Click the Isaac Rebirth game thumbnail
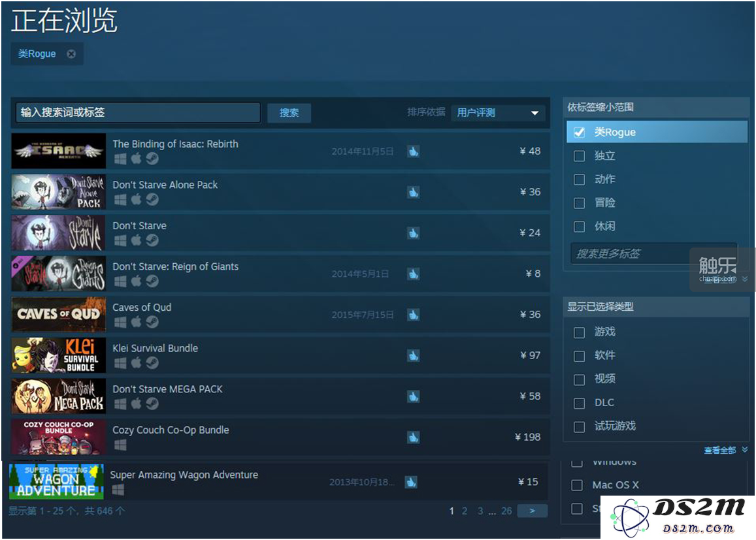Screen dimensions: 756x540 tap(58, 151)
